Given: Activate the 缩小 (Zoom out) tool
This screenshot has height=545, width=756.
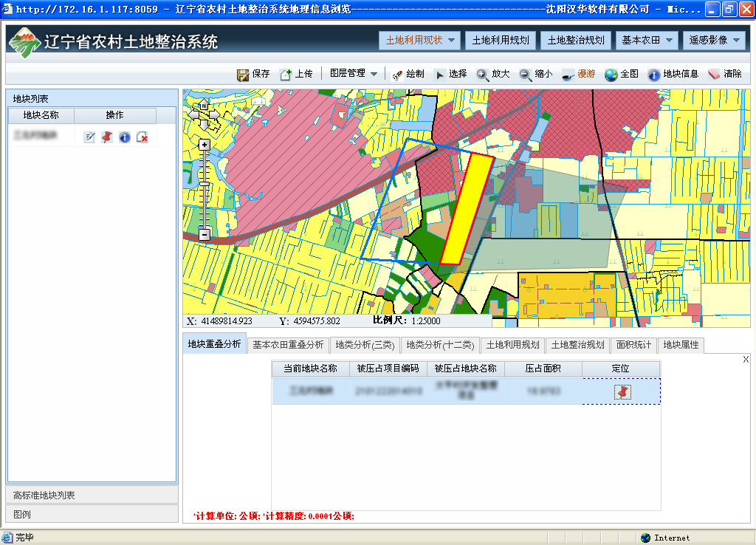Looking at the screenshot, I should pos(526,75).
